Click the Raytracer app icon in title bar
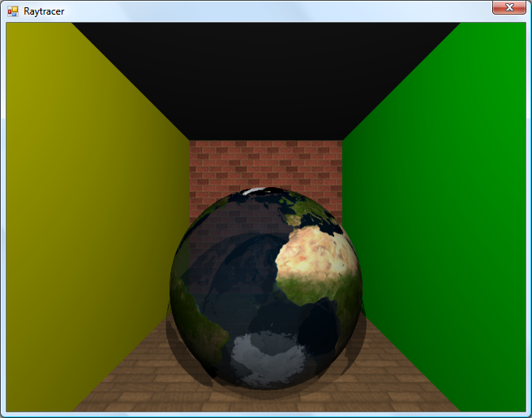The height and width of the screenshot is (418, 532). click(12, 11)
